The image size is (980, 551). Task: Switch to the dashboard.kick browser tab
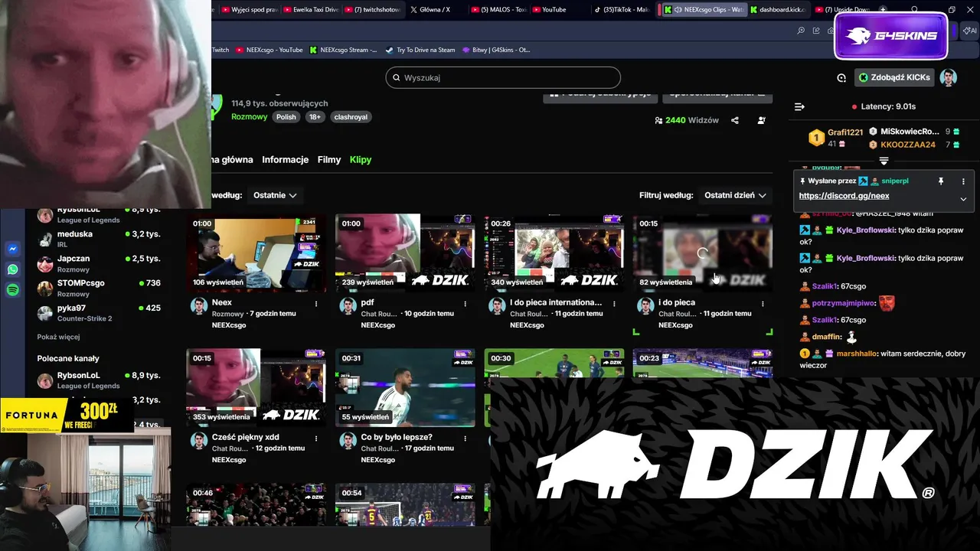pyautogui.click(x=778, y=10)
